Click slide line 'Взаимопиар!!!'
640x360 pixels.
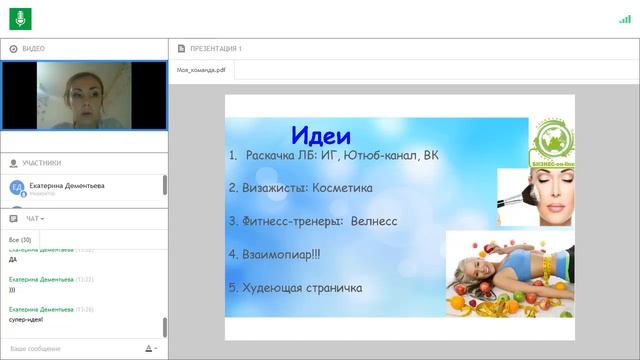(281, 254)
